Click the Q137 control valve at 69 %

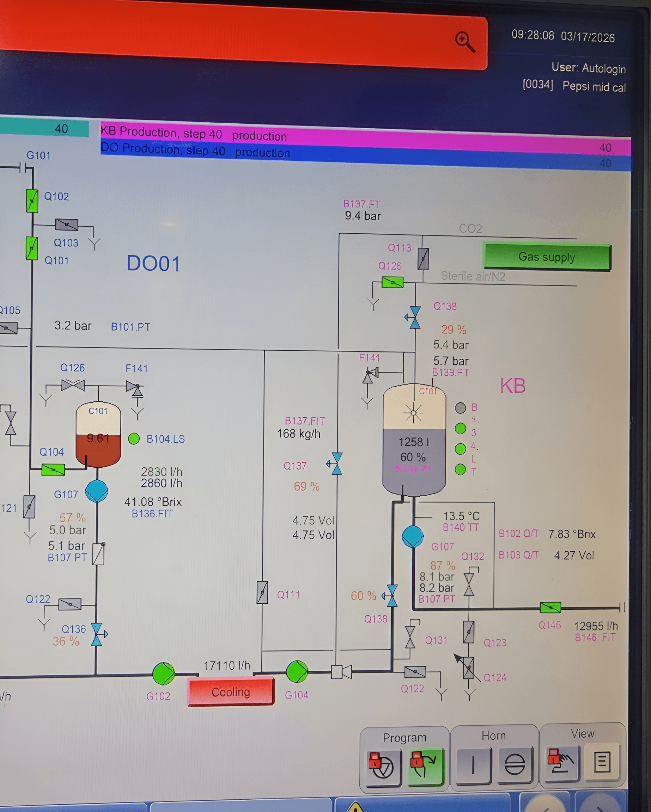[x=335, y=464]
